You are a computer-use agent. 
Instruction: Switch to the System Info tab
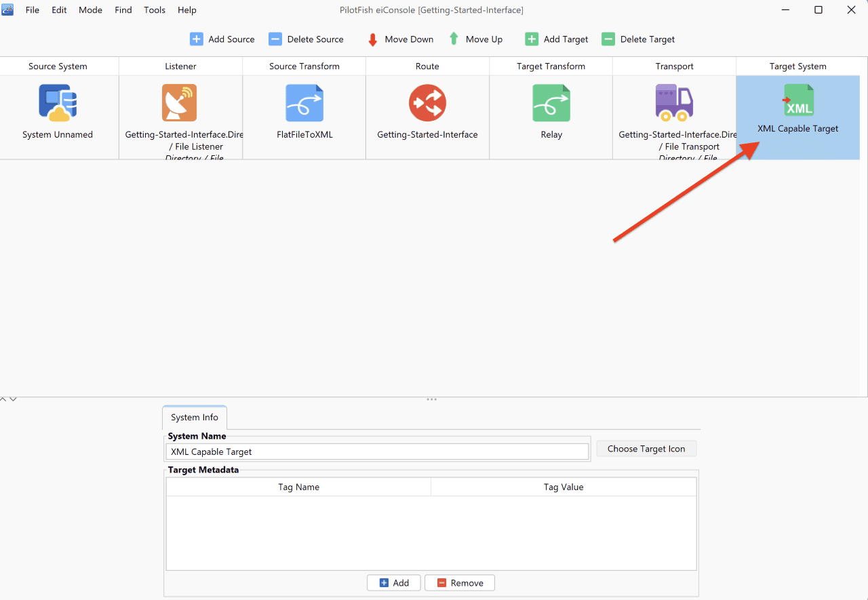[x=195, y=418]
